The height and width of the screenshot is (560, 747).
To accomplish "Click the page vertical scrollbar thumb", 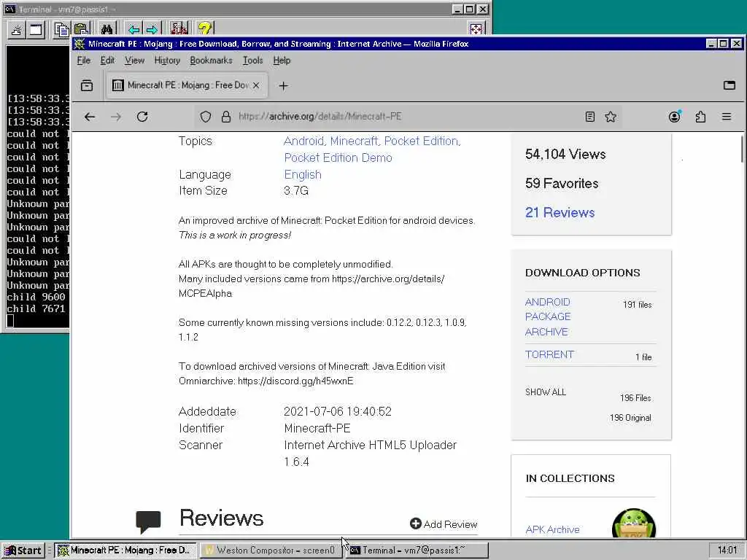I will (742, 149).
